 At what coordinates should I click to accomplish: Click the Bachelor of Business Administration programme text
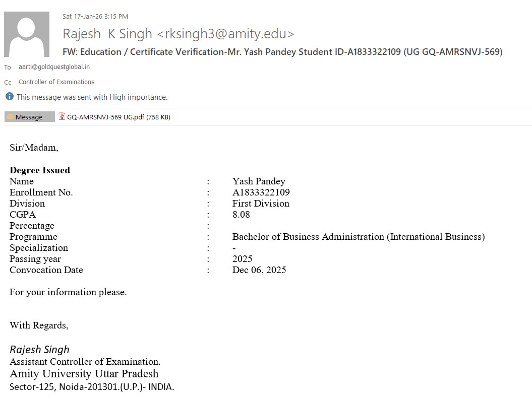tap(358, 237)
